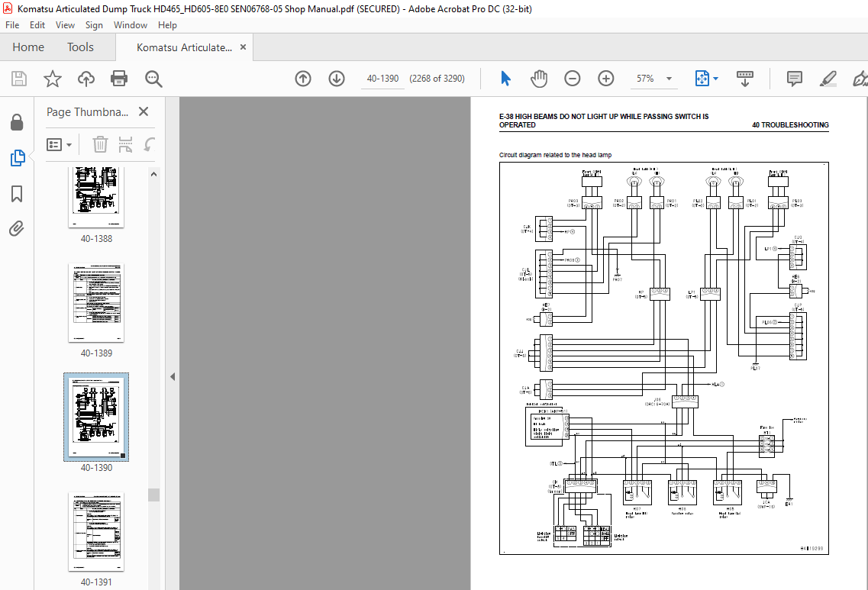Click Circuit diagram related to head lamp caption
The image size is (868, 590).
coord(555,155)
